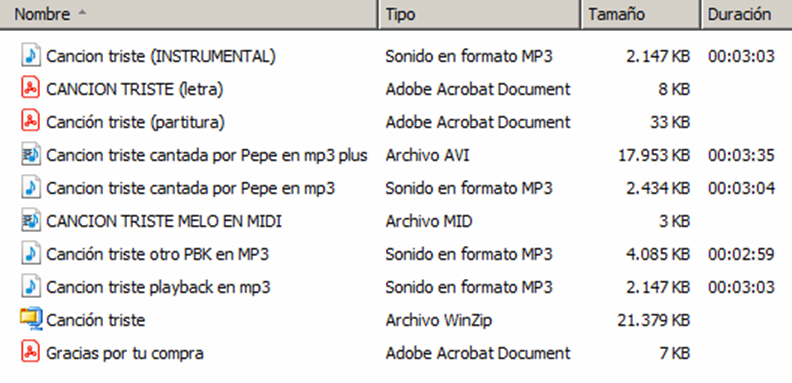Click the MP3 icon of Cancion triste playback
The image size is (792, 383).
pos(31,286)
